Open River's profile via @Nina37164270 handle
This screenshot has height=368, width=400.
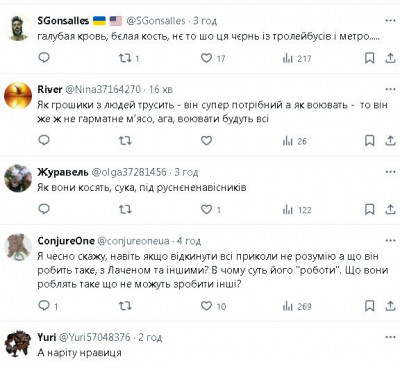(103, 89)
